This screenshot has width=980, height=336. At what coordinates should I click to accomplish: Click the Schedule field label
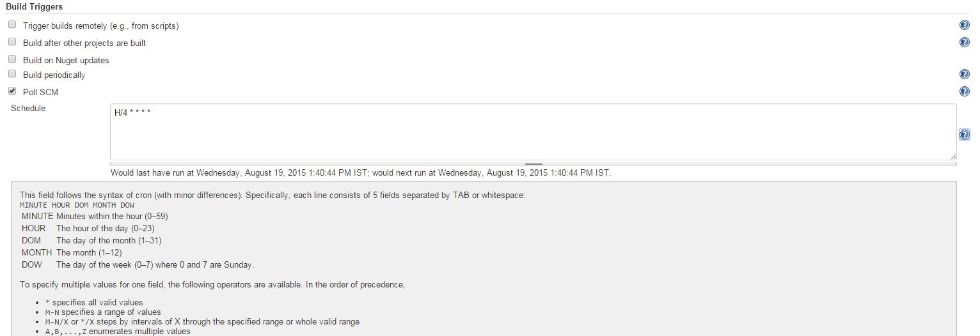(x=28, y=109)
